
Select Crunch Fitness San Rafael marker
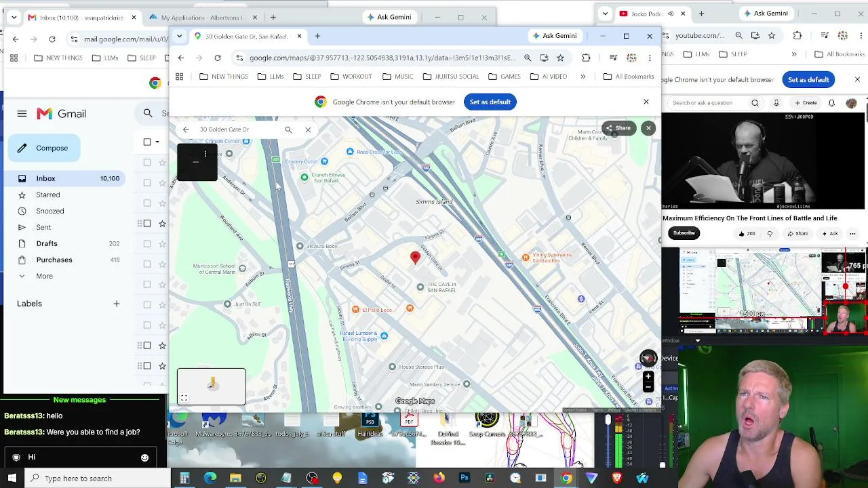304,178
